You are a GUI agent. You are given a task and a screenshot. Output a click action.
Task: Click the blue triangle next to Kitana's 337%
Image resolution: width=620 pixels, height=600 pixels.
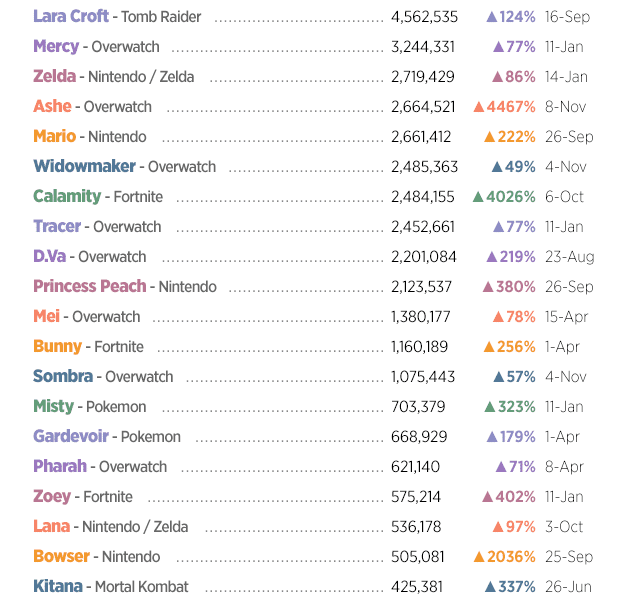coord(490,587)
